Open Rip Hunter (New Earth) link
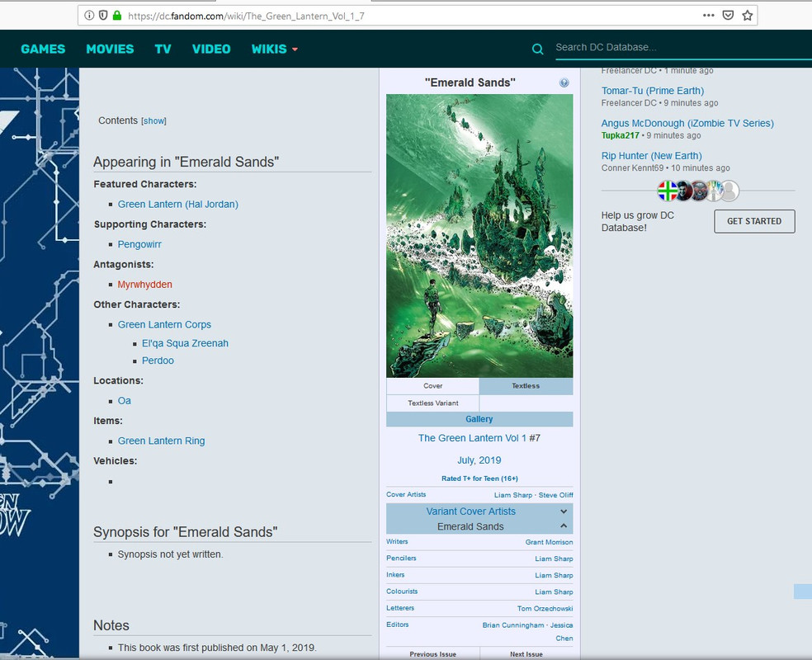Viewport: 812px width, 660px height. (651, 156)
